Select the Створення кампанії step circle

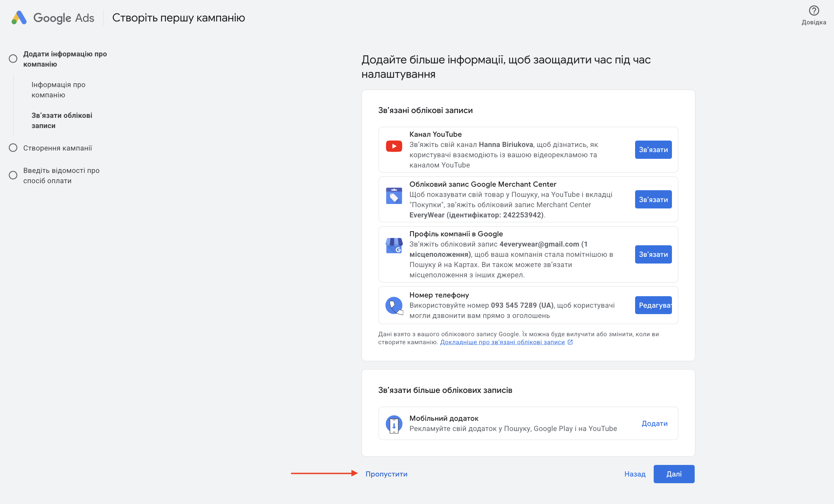pos(13,148)
